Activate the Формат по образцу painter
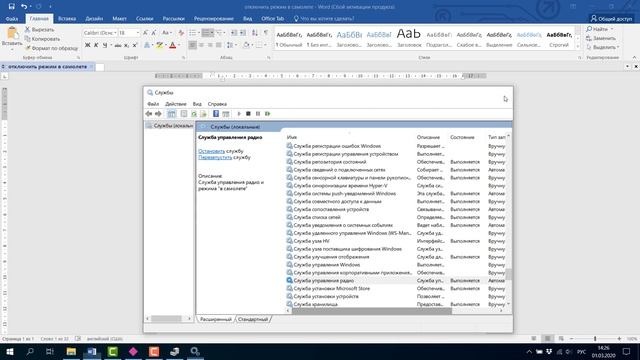 (51, 48)
